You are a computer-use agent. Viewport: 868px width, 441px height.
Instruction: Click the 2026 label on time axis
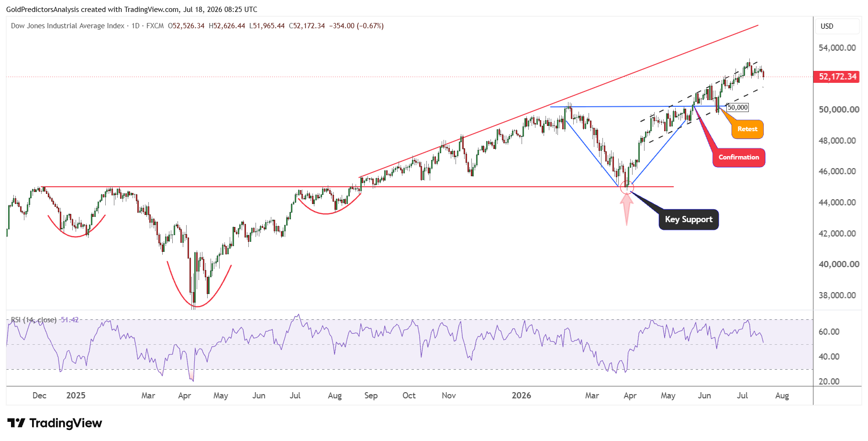click(x=521, y=396)
